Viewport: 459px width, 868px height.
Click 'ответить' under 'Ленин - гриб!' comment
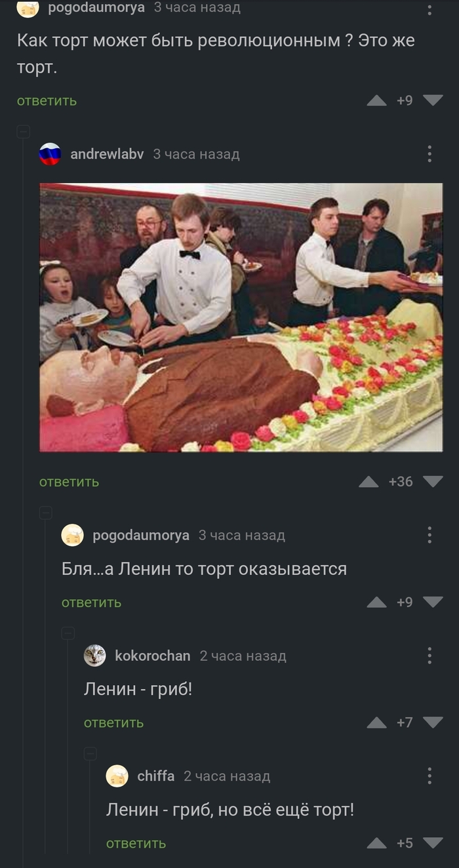113,722
